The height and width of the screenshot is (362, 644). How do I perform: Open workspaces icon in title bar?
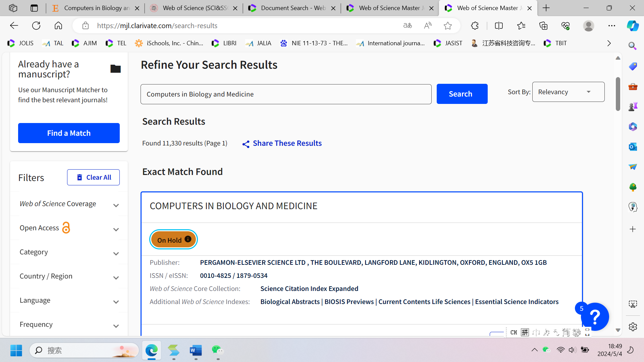click(x=13, y=8)
